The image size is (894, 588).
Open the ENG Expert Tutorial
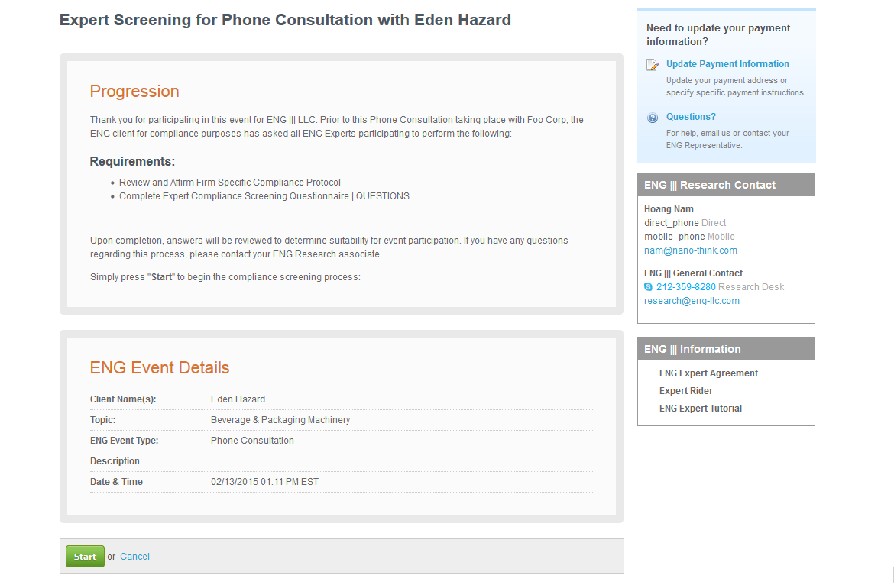(701, 409)
